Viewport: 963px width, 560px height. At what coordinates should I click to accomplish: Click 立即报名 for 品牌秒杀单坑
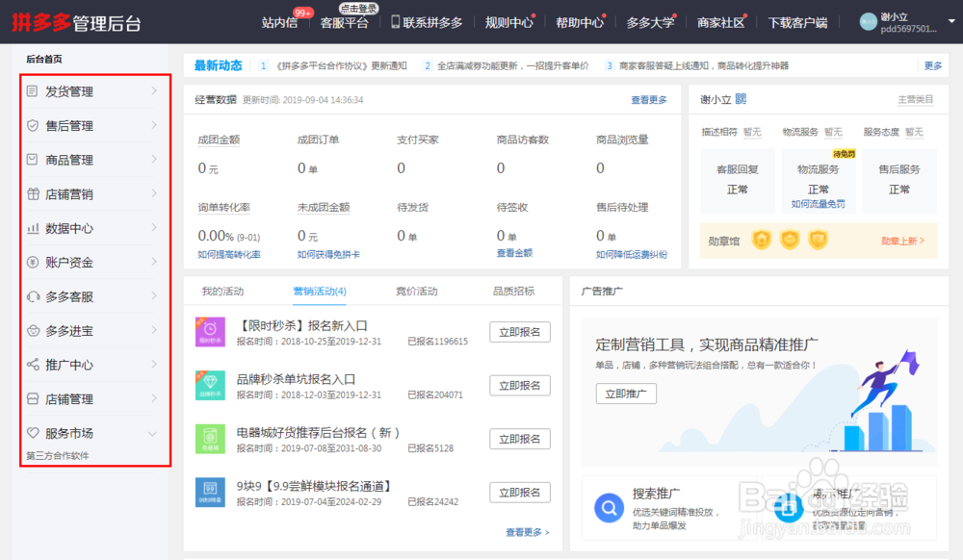pyautogui.click(x=520, y=385)
